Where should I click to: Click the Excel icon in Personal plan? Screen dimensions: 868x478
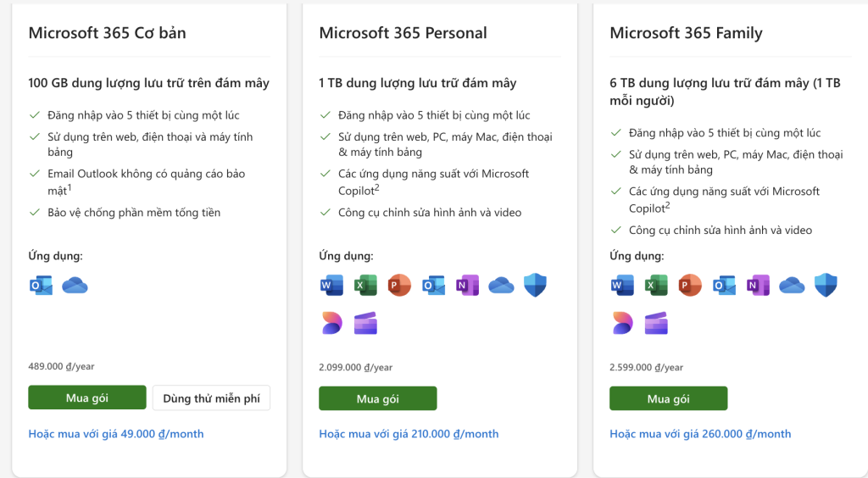(365, 286)
